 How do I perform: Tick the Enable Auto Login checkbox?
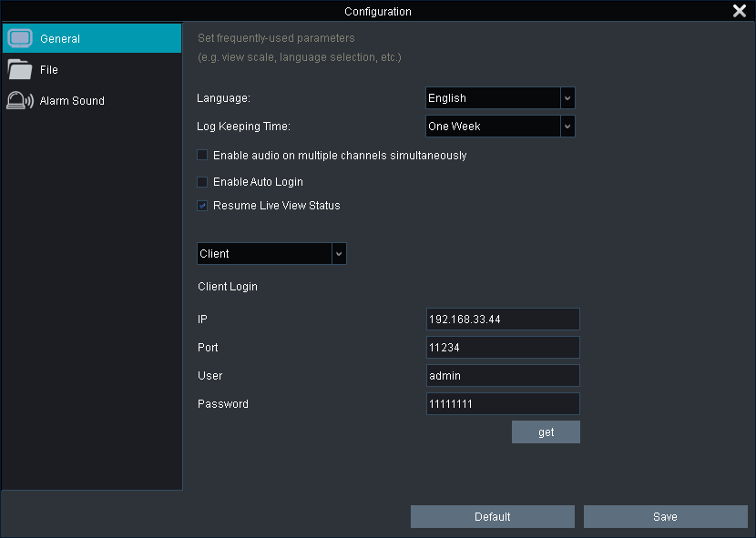[x=203, y=182]
